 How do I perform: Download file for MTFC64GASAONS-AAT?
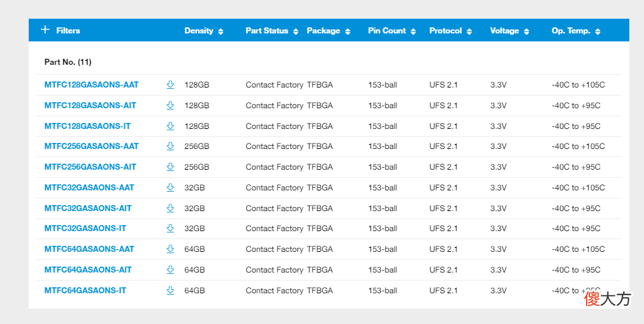pyautogui.click(x=170, y=249)
